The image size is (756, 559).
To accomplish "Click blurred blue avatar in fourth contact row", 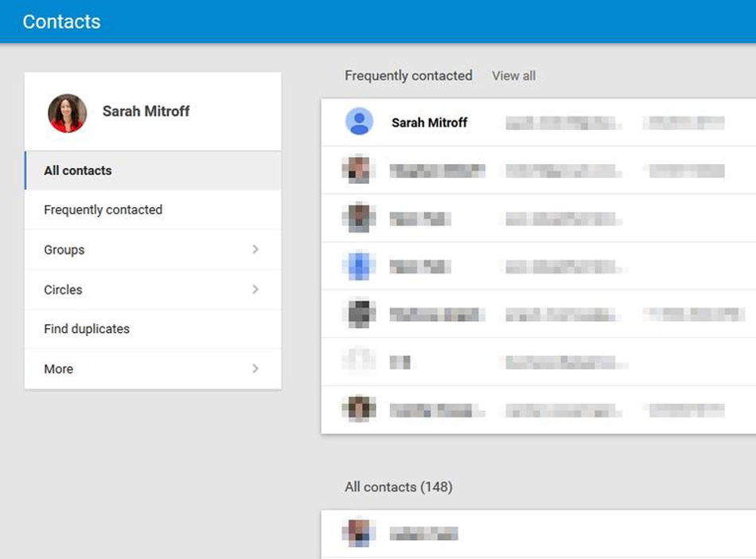I will (359, 266).
